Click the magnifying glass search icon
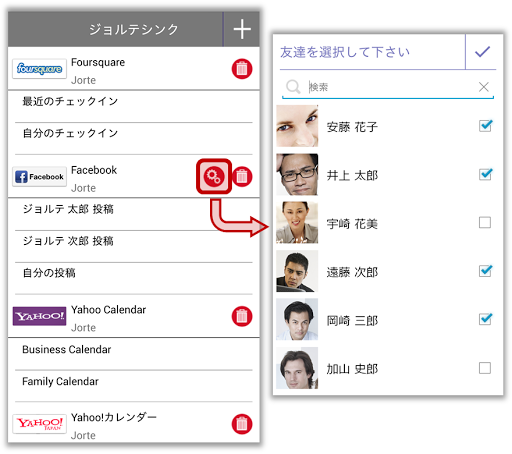512x454 pixels. (x=293, y=87)
